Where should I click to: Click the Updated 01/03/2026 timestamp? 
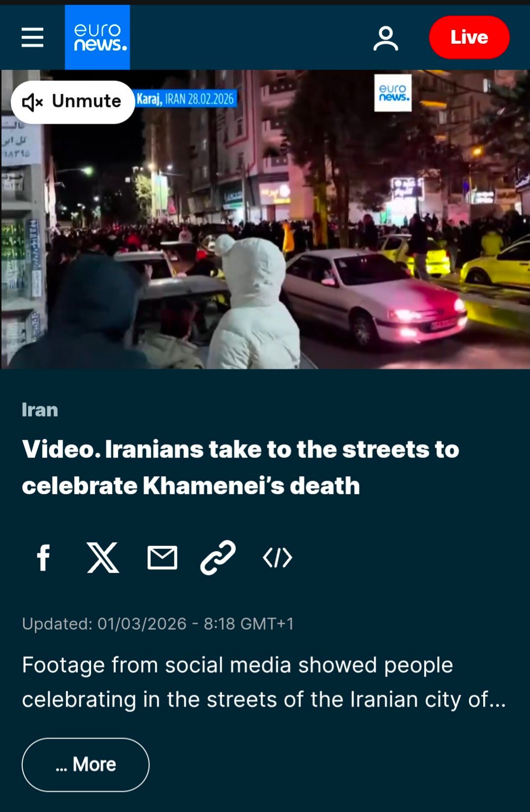158,624
